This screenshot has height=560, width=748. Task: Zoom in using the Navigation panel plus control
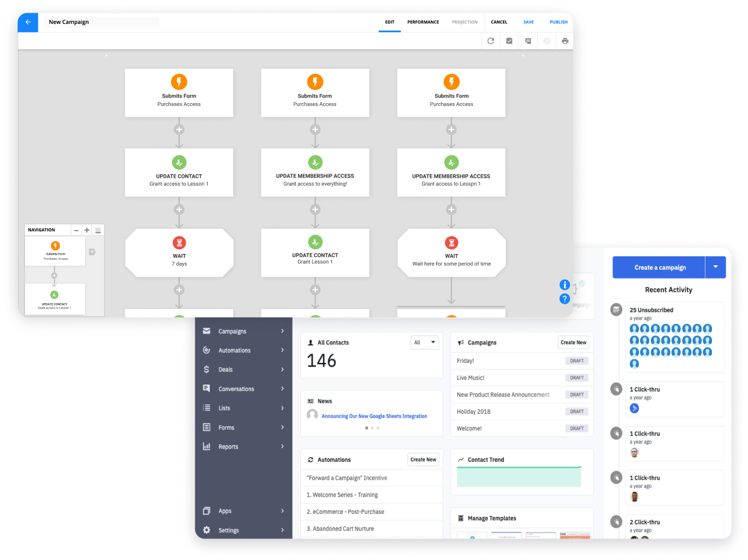click(86, 229)
